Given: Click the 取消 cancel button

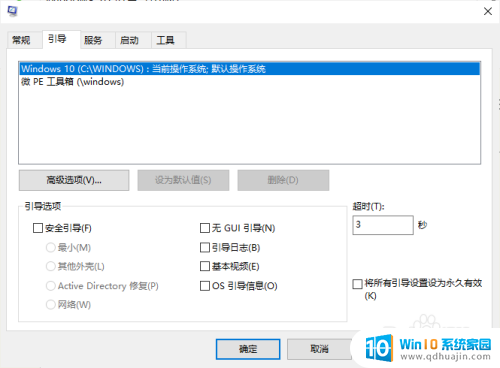Looking at the screenshot, I should [319, 349].
